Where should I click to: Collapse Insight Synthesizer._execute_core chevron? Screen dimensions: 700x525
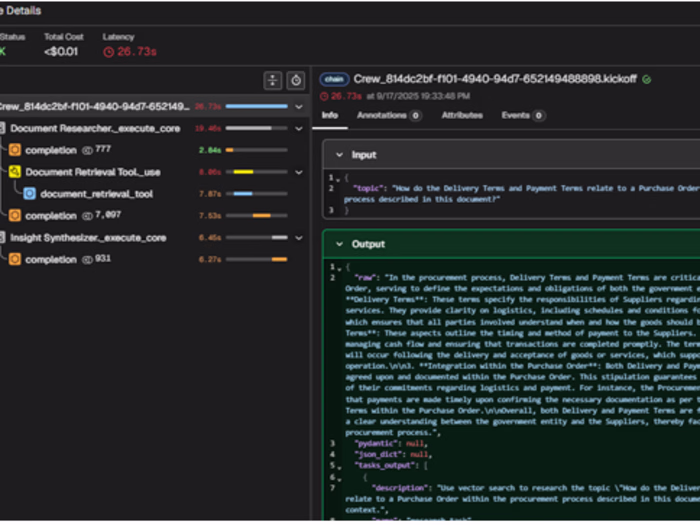299,238
